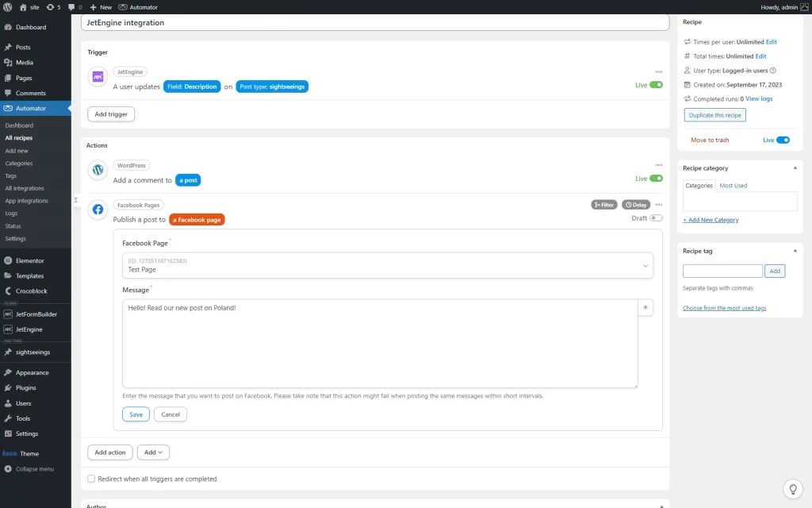Image resolution: width=812 pixels, height=508 pixels.
Task: Click the recipe title JetEngine integration field
Action: click(375, 22)
